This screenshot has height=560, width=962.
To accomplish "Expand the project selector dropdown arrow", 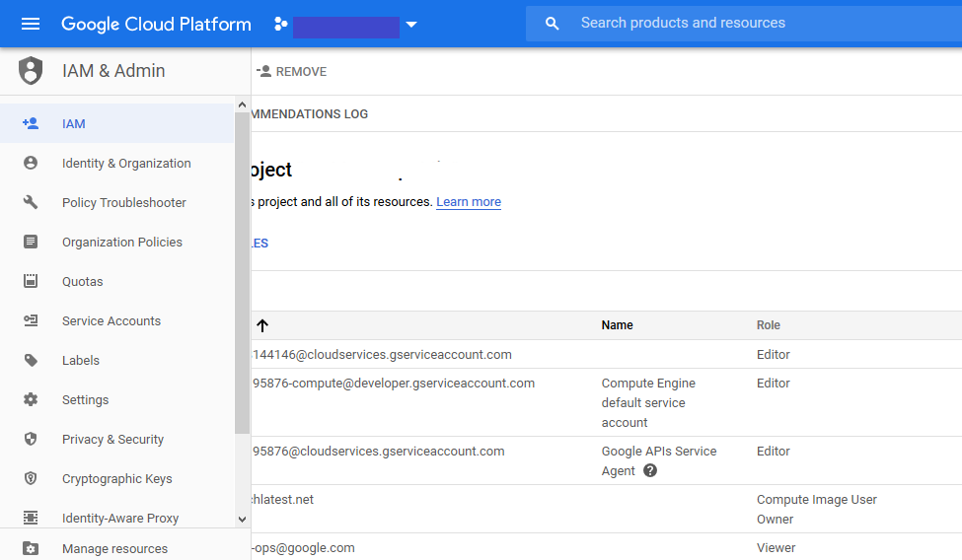I will [x=411, y=25].
